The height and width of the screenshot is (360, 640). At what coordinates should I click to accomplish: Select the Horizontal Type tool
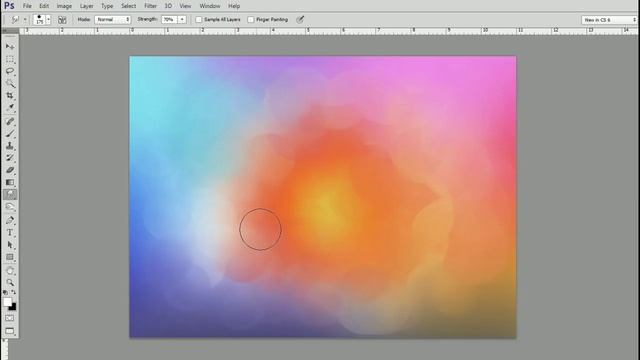10,233
